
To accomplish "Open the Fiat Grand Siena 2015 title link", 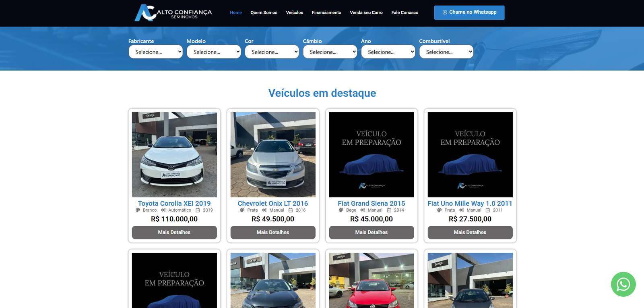I will pos(372,204).
